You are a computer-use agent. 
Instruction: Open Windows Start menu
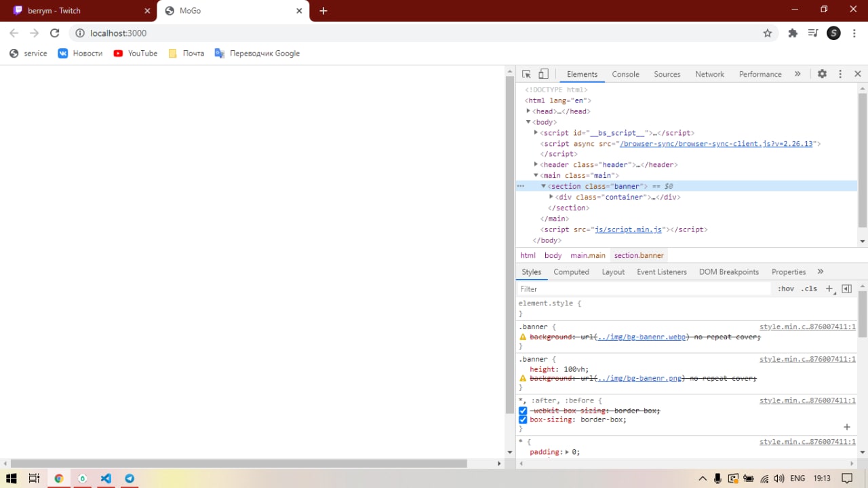(x=12, y=478)
